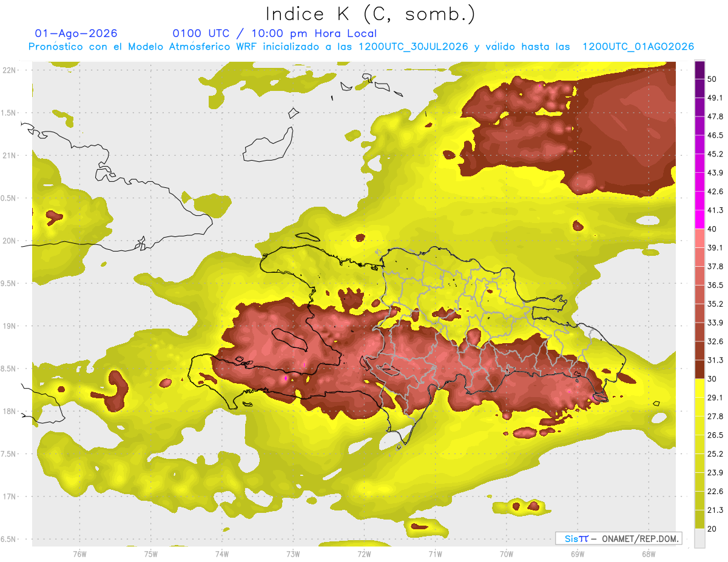Pick the magenta swatch between 40 and 41.3

click(x=699, y=219)
